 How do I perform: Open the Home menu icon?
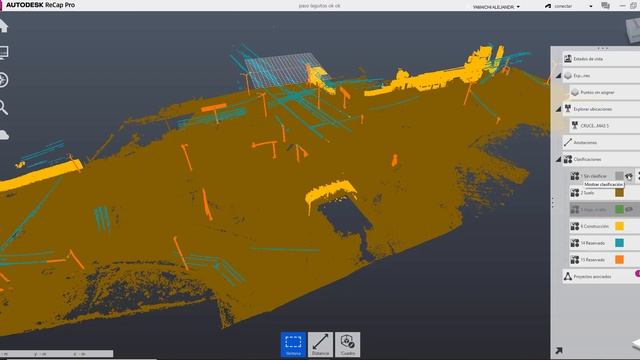[x=4, y=26]
